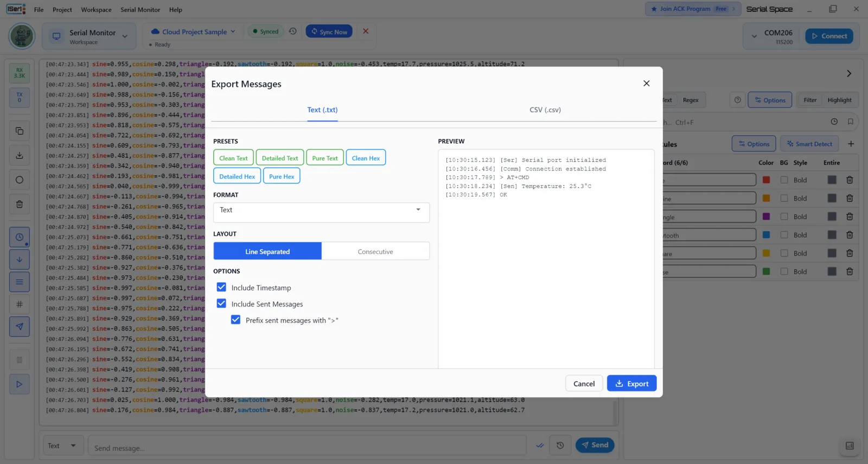Click the Sync Now button

(329, 31)
